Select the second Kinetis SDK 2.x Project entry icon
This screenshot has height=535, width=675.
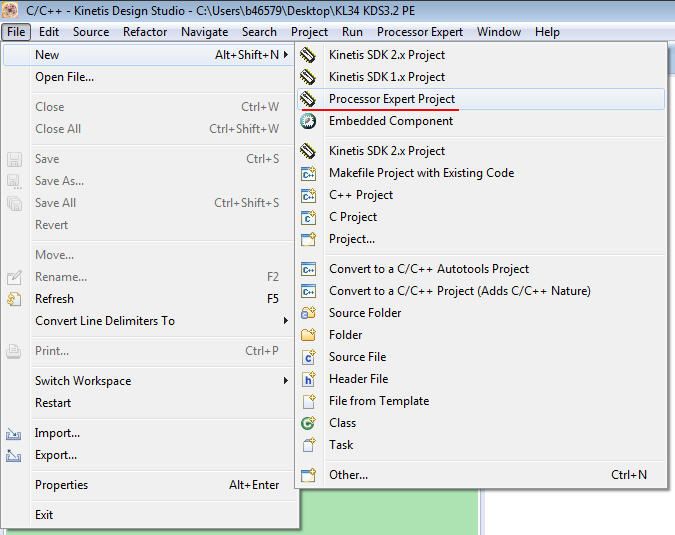[x=308, y=151]
